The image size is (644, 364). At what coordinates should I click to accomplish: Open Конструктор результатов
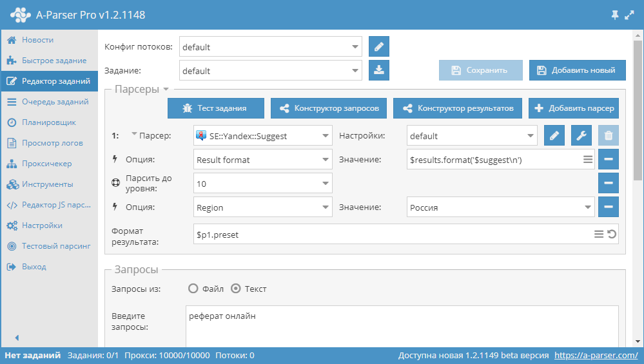coord(458,108)
